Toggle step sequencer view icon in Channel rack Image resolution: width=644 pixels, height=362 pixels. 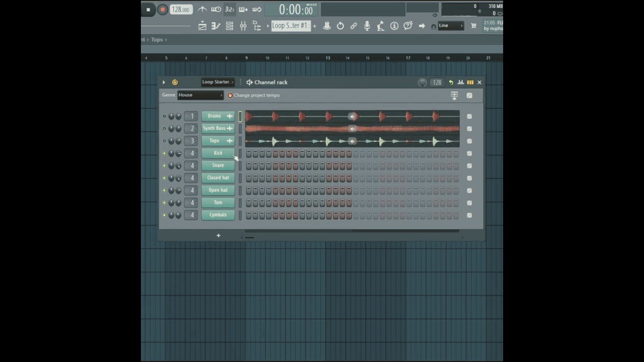pos(470,82)
